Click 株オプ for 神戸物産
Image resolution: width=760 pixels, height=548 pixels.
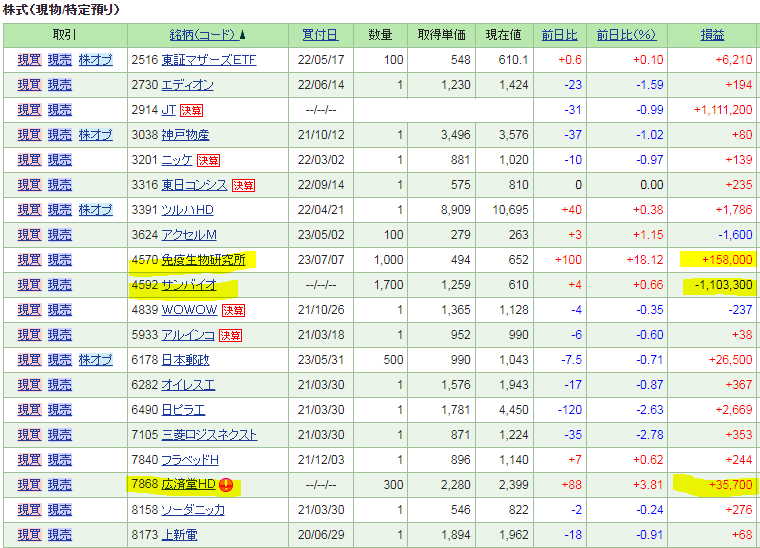coord(95,135)
